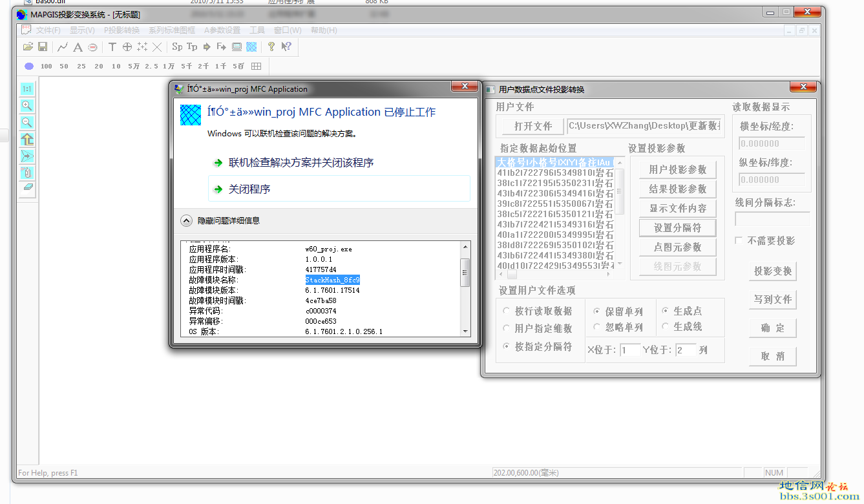
Task: Click the Sp toolbar button
Action: 177,47
